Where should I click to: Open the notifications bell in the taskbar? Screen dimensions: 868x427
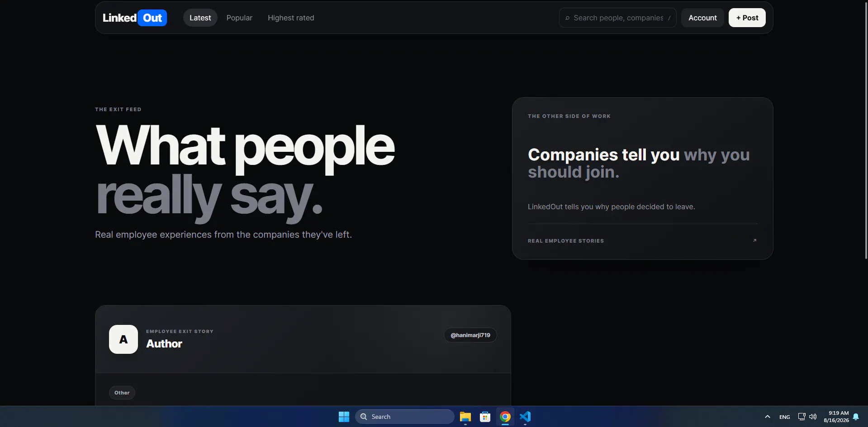(856, 417)
